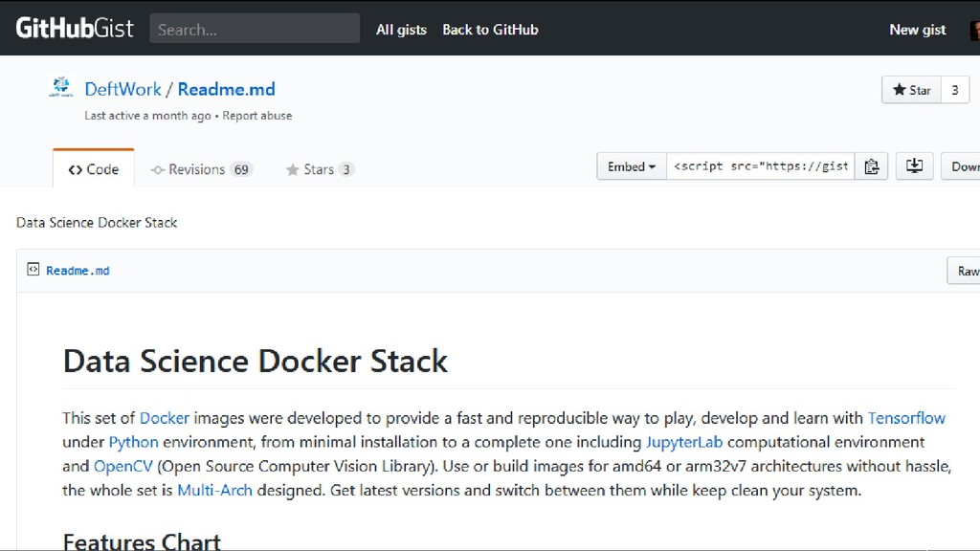This screenshot has height=551, width=980.
Task: Select the file code icon beside Readme.md
Action: point(33,269)
